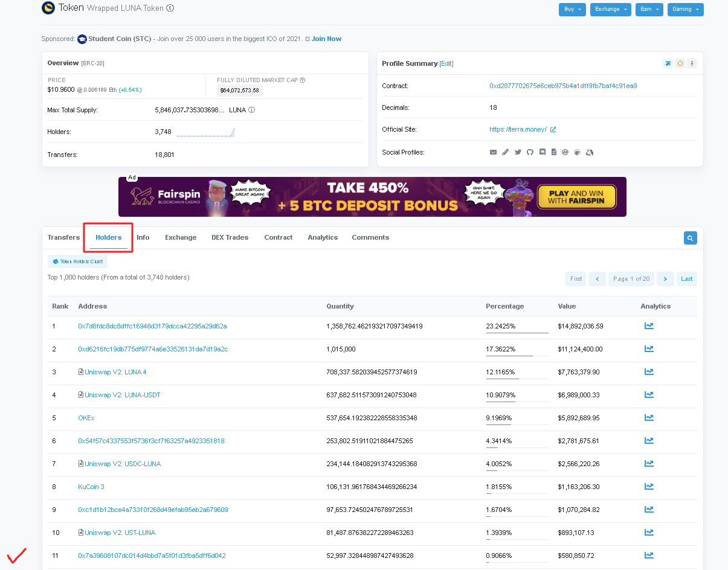Image resolution: width=728 pixels, height=570 pixels.
Task: Click the Wrapped LUNA token logo
Action: 48,8
